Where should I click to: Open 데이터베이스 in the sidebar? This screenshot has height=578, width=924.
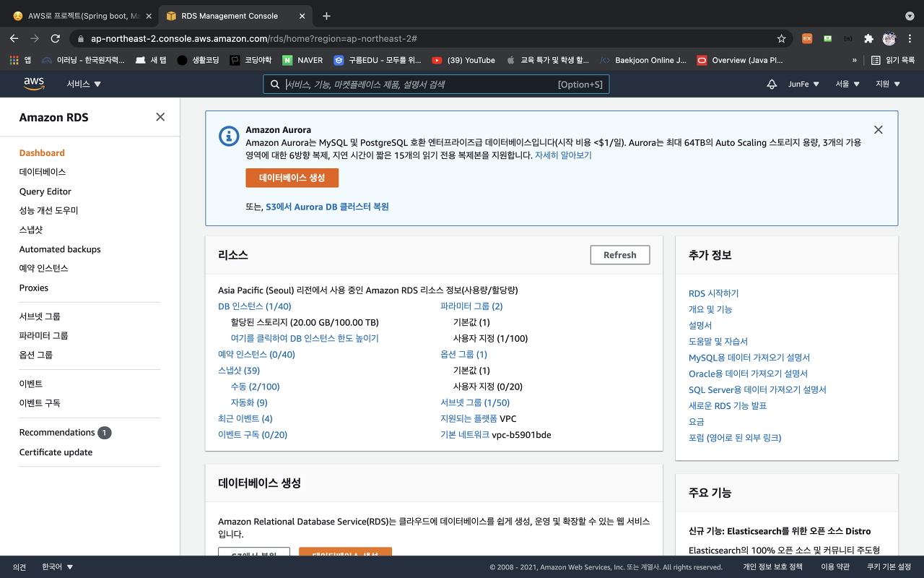tap(43, 172)
